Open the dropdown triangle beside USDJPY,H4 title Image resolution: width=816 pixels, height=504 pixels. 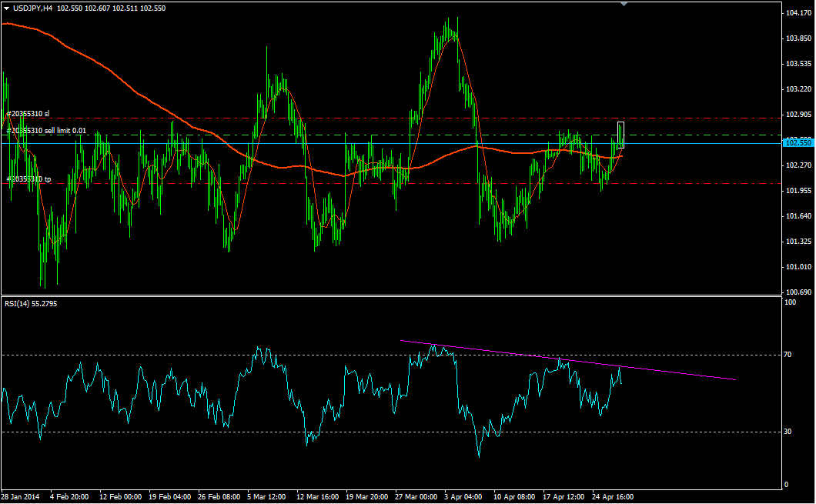[7, 8]
